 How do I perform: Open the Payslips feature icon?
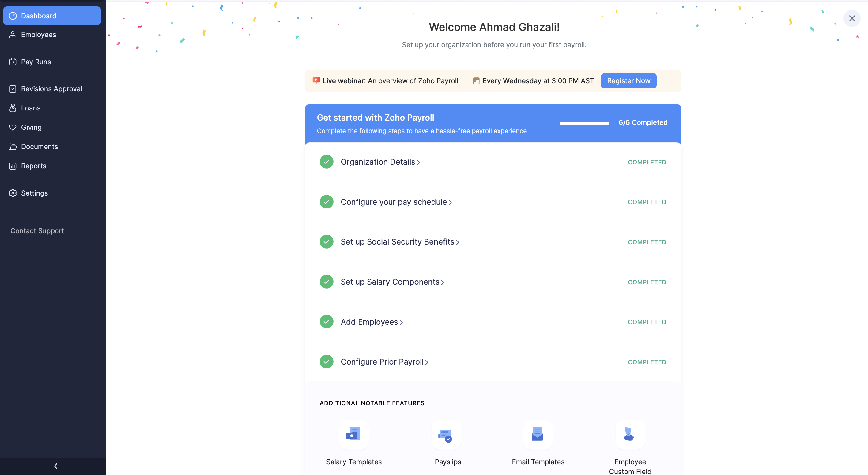pyautogui.click(x=446, y=434)
